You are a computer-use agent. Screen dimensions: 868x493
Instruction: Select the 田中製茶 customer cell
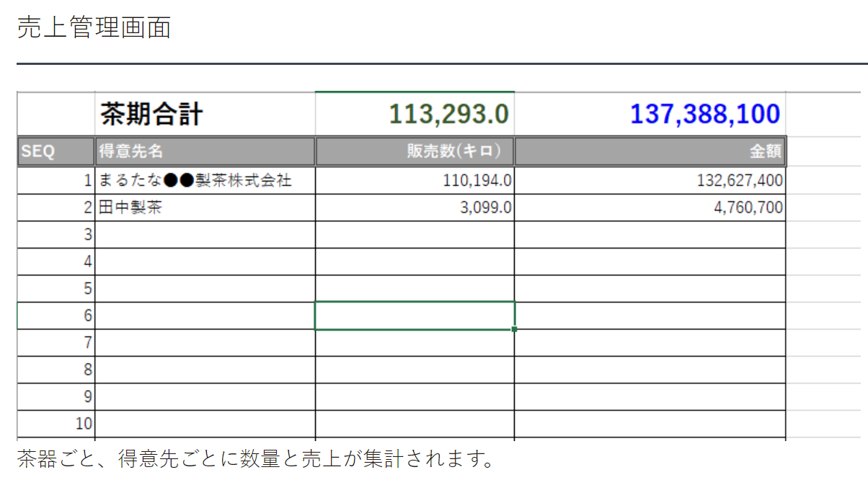pyautogui.click(x=205, y=208)
